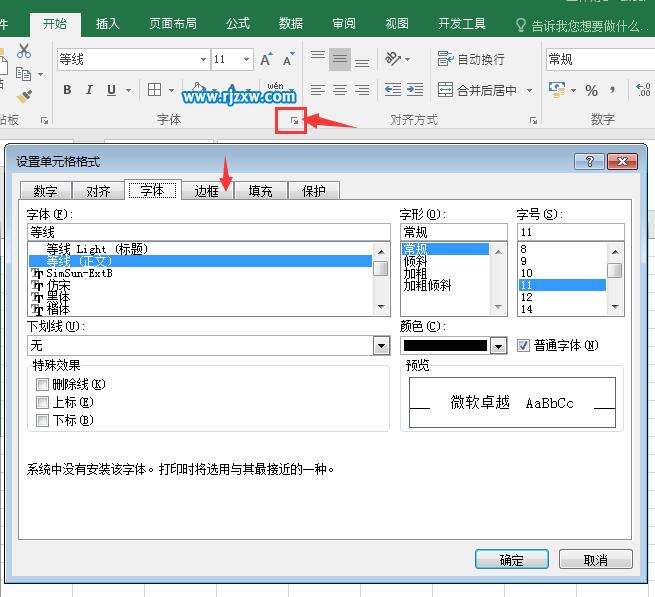Open the ribbon font size dropdown
This screenshot has height=597, width=655.
click(x=246, y=59)
